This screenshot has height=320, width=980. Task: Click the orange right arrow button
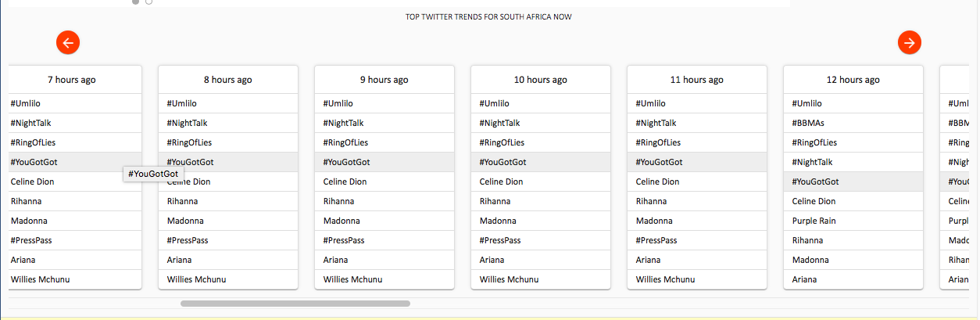910,42
